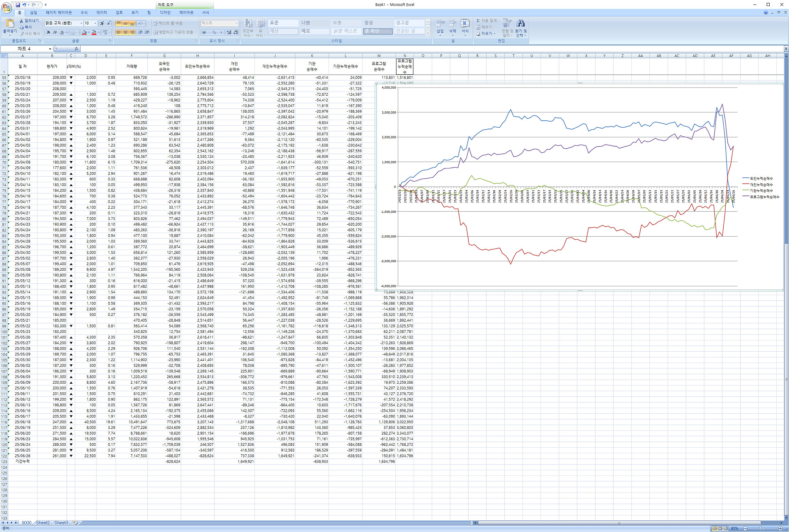
Task: Click the Office button logo
Action: pos(6,7)
